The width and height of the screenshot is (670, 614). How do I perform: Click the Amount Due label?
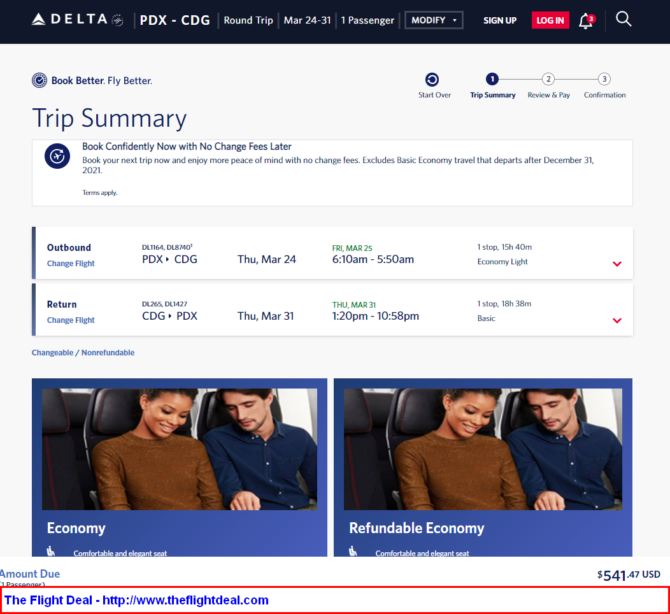pyautogui.click(x=30, y=574)
